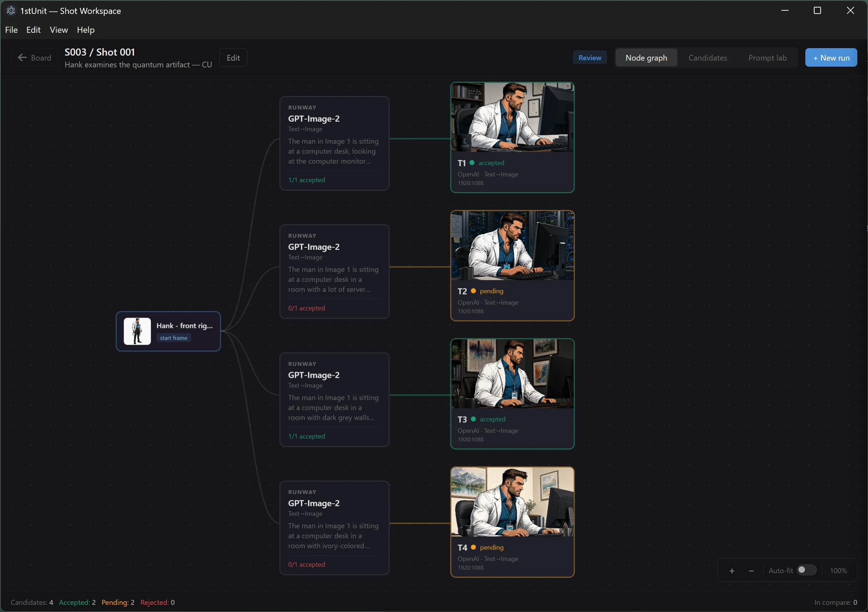The height and width of the screenshot is (612, 868).
Task: Switch to the Prompt lab tab
Action: click(767, 57)
